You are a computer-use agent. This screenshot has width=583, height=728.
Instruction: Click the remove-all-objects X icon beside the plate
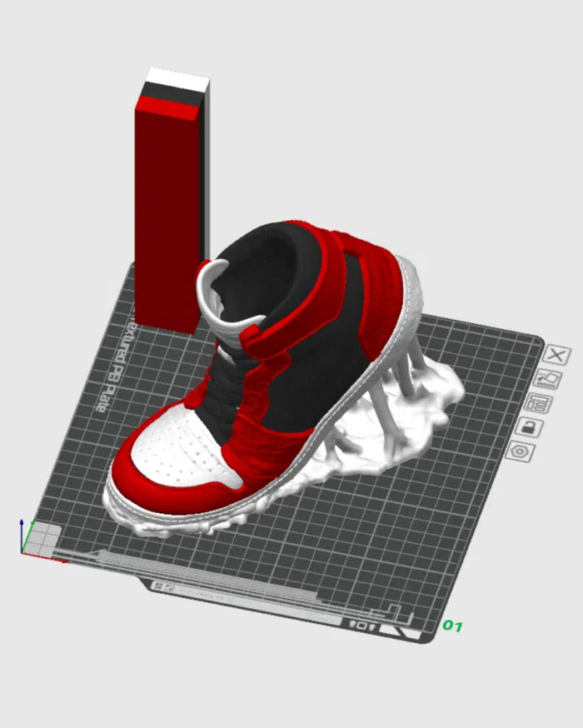click(556, 354)
